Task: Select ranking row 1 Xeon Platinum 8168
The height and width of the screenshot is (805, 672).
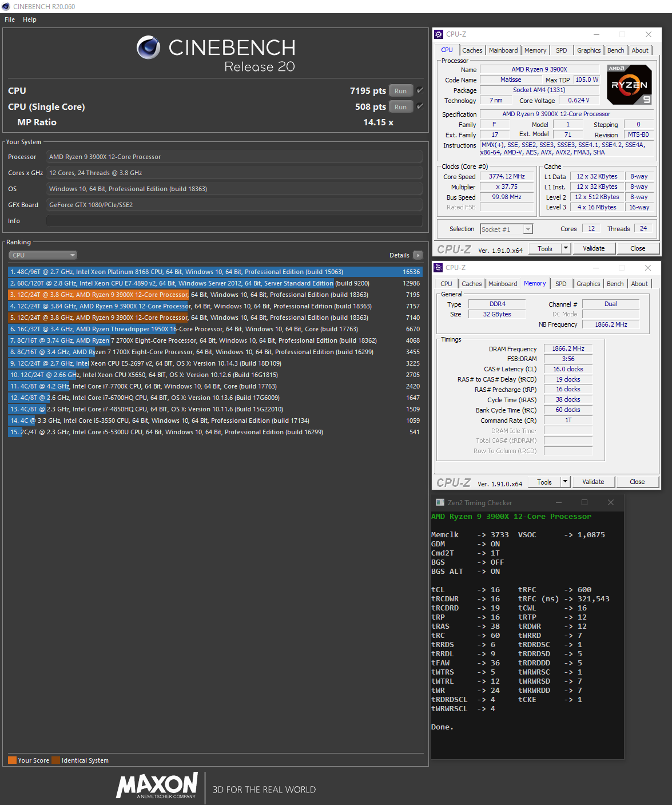Action: click(x=215, y=272)
